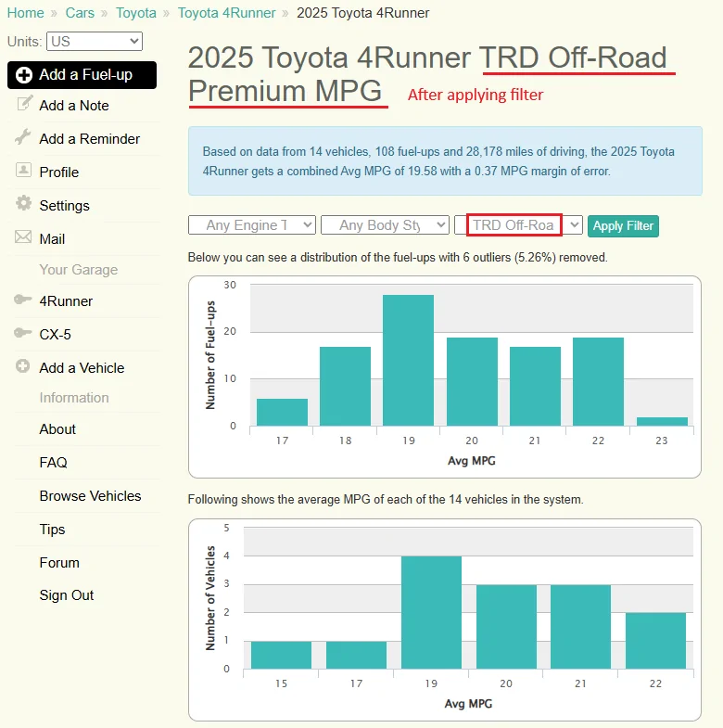Open the Toyota 4Runner breadcrumb link

pyautogui.click(x=227, y=13)
